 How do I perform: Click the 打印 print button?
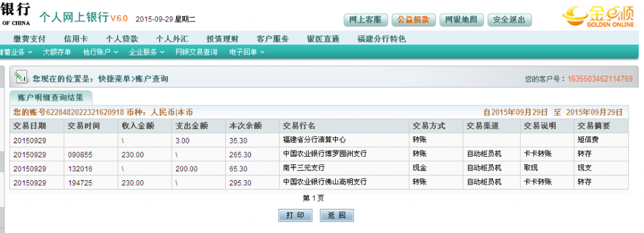[296, 215]
